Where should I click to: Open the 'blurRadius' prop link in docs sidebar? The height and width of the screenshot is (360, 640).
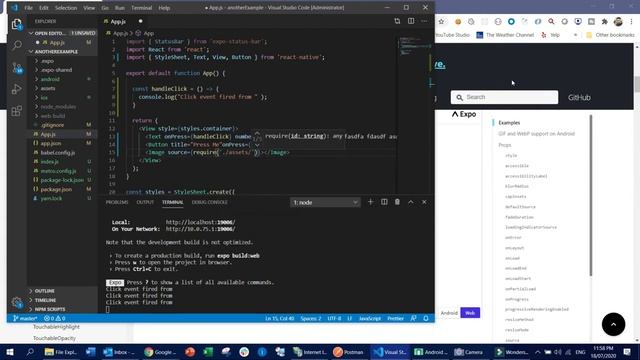[x=516, y=186]
